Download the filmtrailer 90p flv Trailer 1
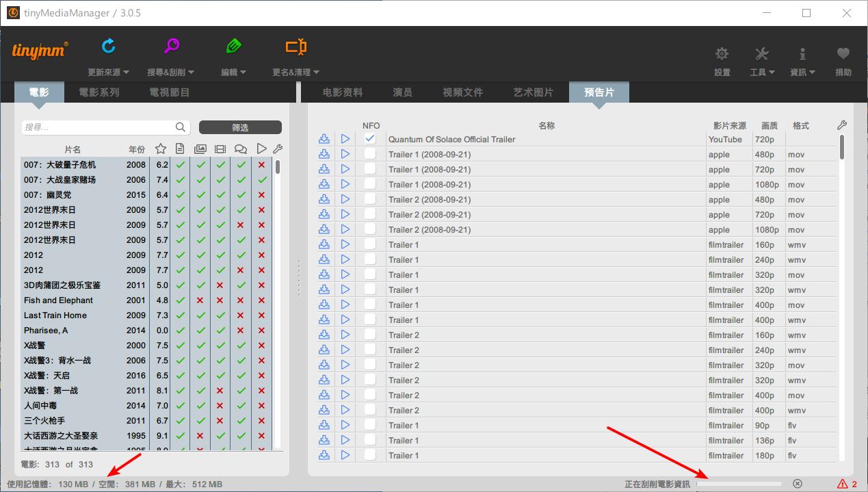This screenshot has width=868, height=492. pos(324,425)
